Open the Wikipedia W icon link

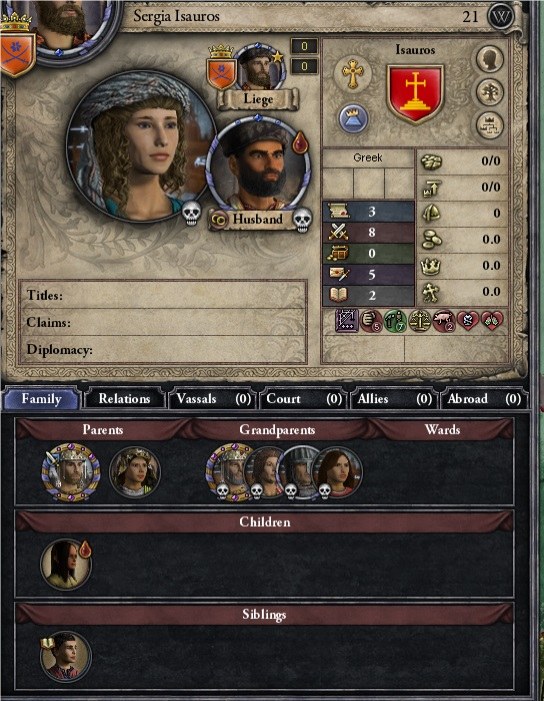pos(500,17)
